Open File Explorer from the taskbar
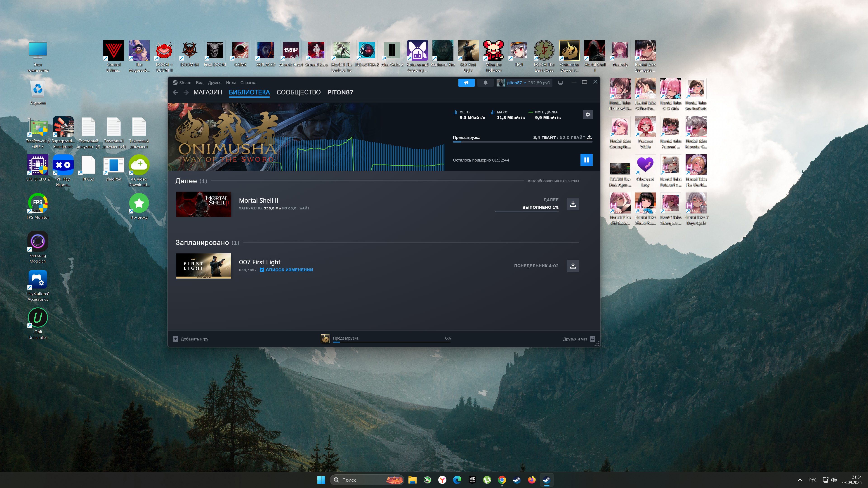The height and width of the screenshot is (488, 868). [x=413, y=480]
